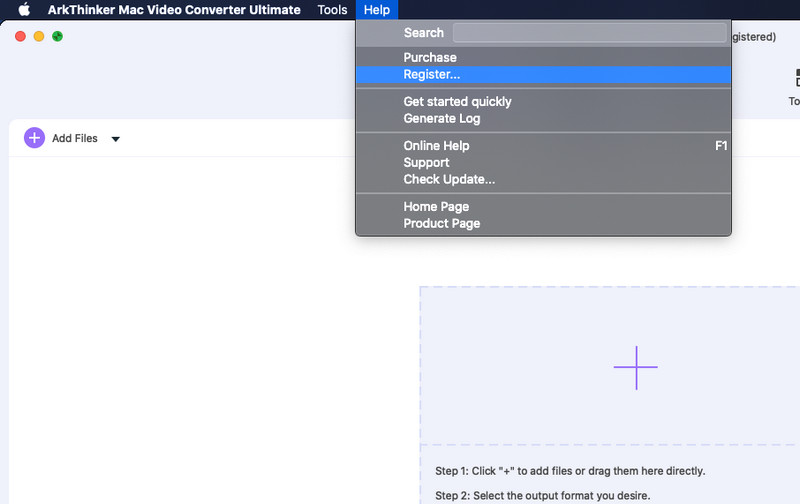
Task: Expand the Add Files dropdown arrow
Action: [115, 139]
